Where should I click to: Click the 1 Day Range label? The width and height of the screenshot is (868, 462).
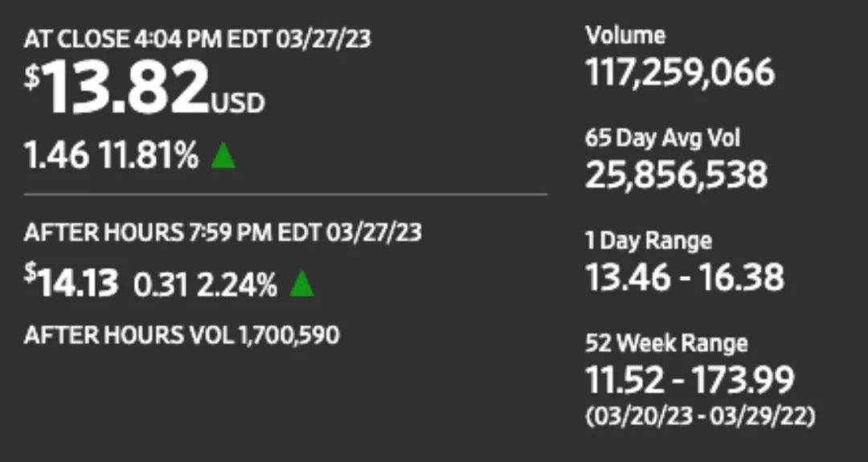[649, 240]
